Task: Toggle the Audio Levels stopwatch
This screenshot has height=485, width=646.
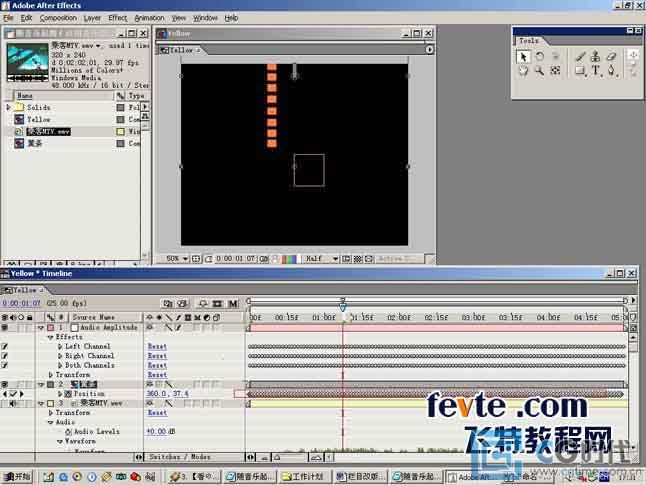Action: 68,431
